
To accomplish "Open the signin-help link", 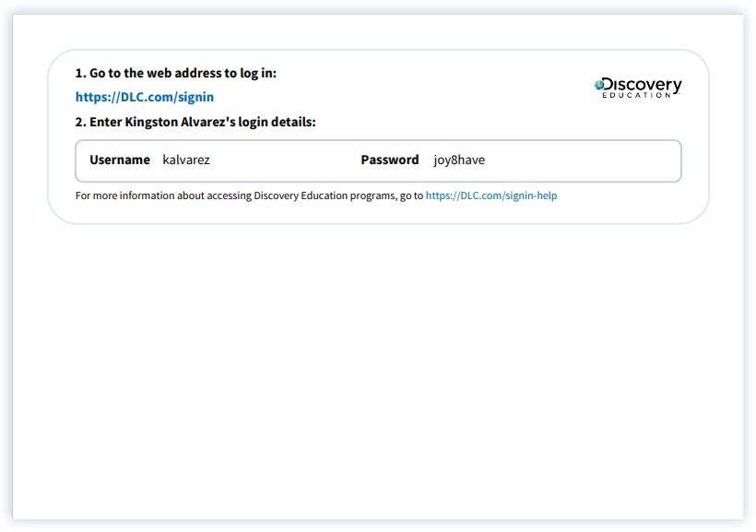I will tap(490, 195).
